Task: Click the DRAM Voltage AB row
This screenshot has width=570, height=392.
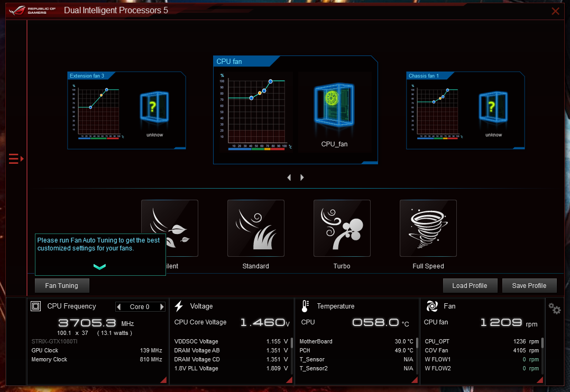Action: click(x=231, y=351)
